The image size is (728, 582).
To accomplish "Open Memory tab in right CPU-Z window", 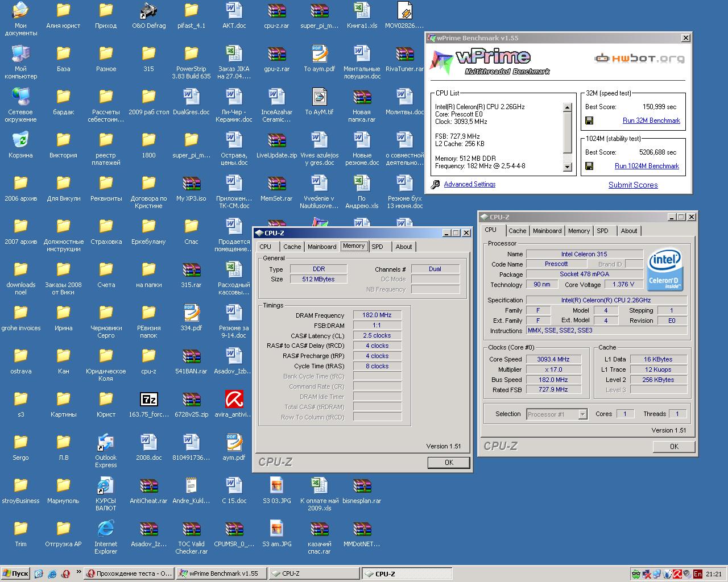I will point(579,231).
